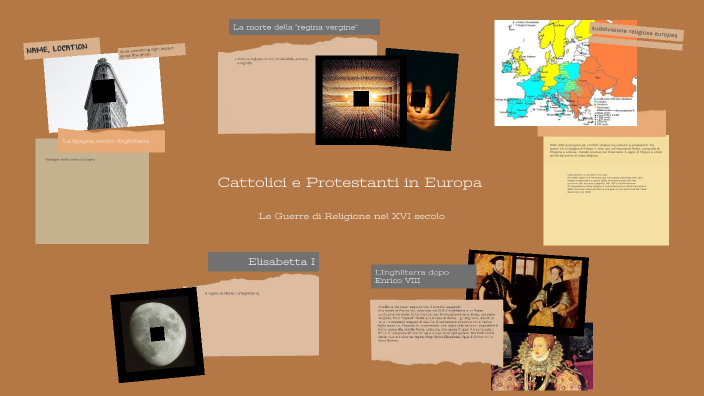The height and width of the screenshot is (396, 704).
Task: Open the 'La morte della "regina vergine"' heading
Action: 304,27
